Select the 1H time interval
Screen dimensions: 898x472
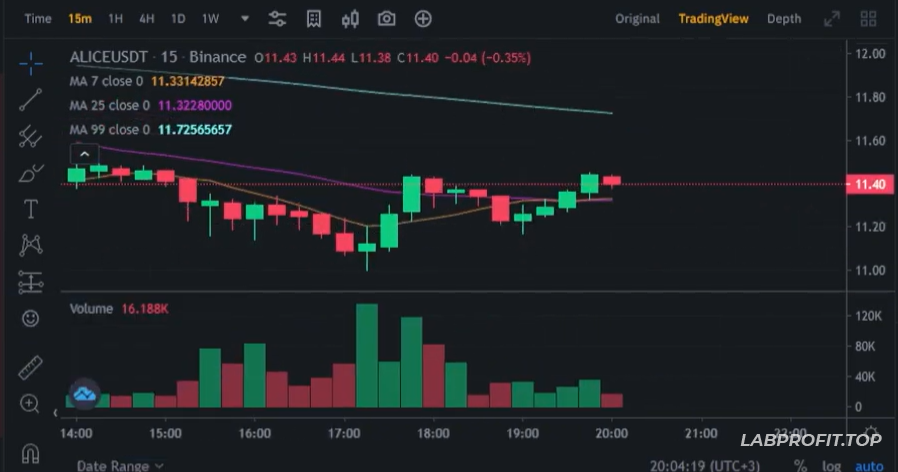(116, 19)
